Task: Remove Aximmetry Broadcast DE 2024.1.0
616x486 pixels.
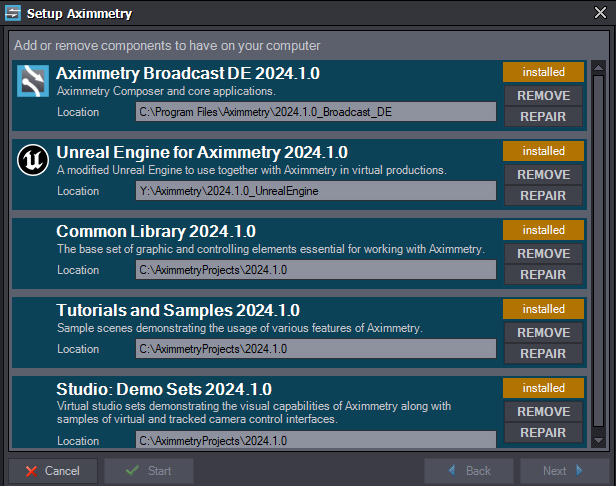Action: (x=543, y=96)
